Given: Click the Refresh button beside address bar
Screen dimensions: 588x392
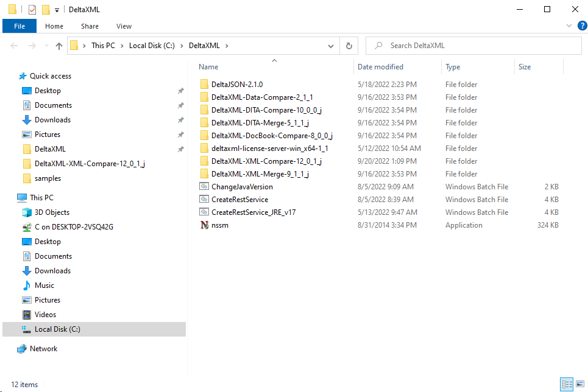Looking at the screenshot, I should (x=349, y=46).
